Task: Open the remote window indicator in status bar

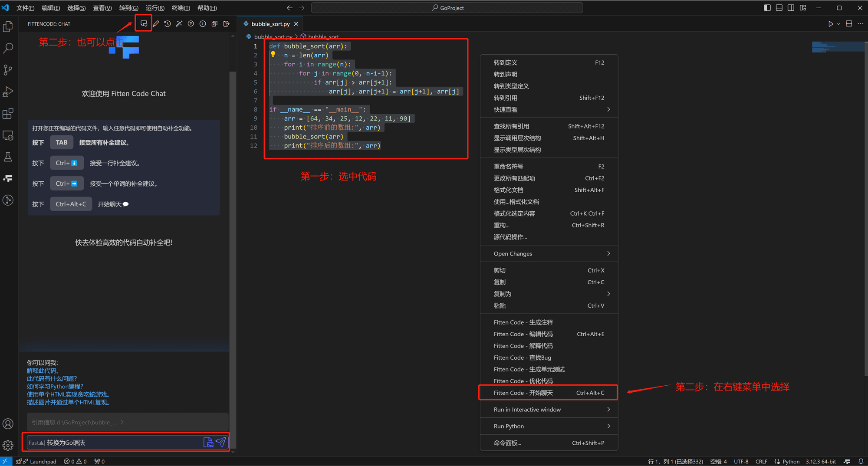Action: [5, 461]
